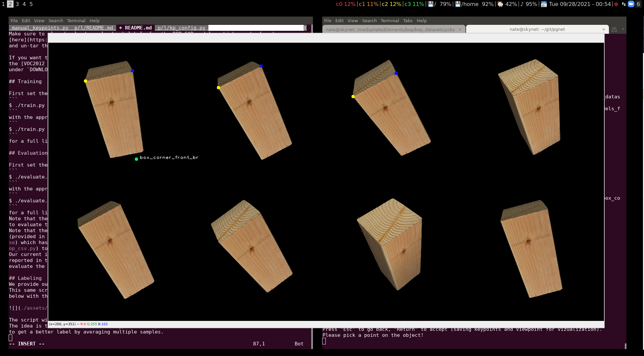Click the disk icon for /home usage
The height and width of the screenshot is (356, 644).
tap(458, 4)
